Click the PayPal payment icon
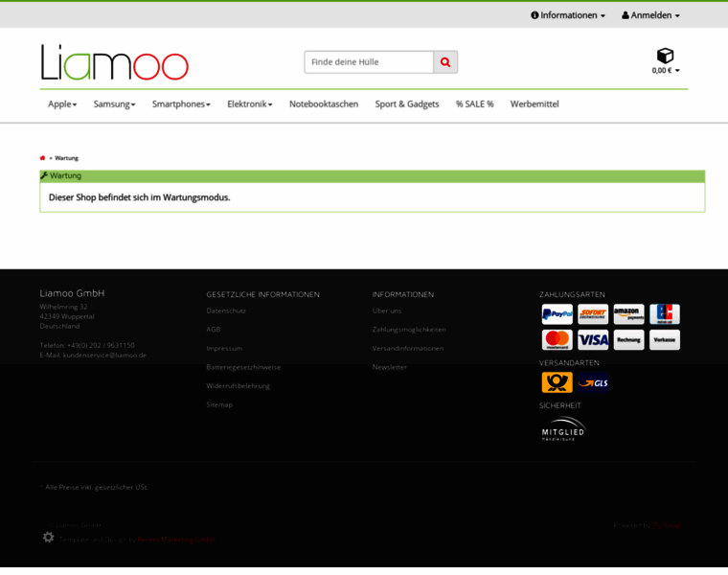The height and width of the screenshot is (575, 728). coord(557,314)
